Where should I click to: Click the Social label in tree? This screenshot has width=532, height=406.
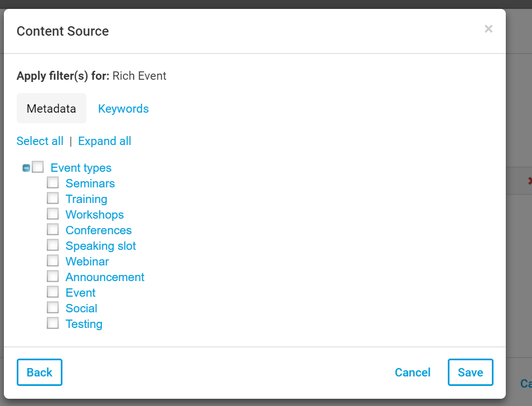[81, 308]
